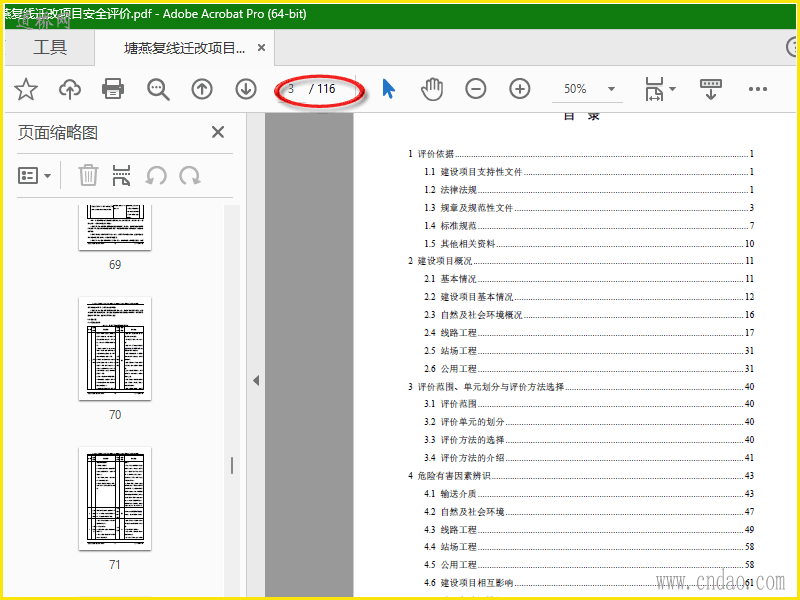Image resolution: width=800 pixels, height=600 pixels.
Task: Click contents entry 1 评价依据
Action: [581, 154]
